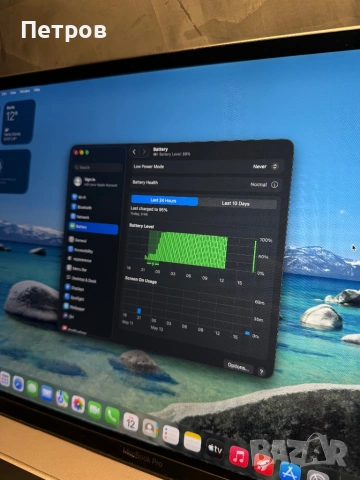Open Bluetooth settings in sidebar
Viewport: 360px width, 480px height.
tap(82, 207)
